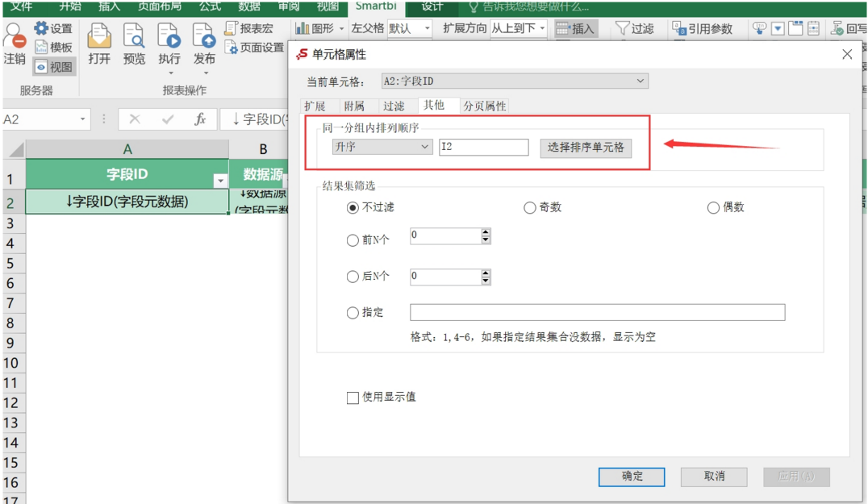
Task: Expand the 图形 dropdown arrow
Action: tap(341, 29)
